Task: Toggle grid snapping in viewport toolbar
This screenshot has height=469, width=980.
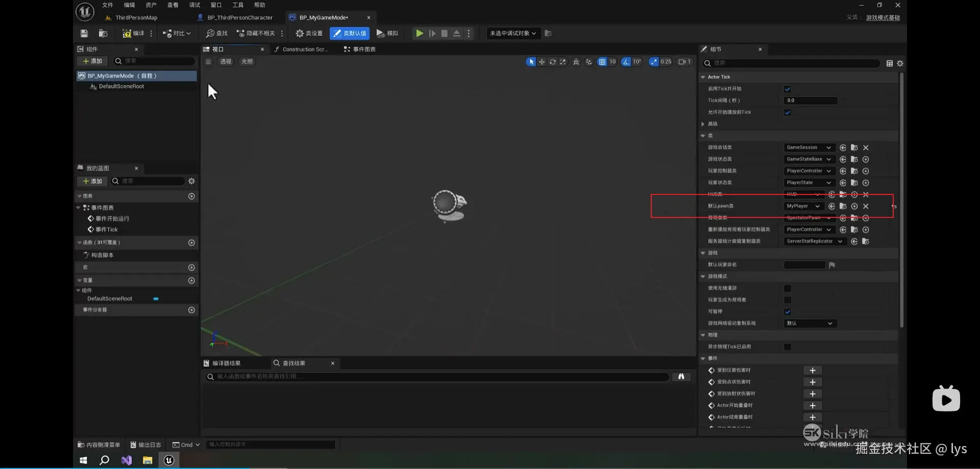Action: coord(602,62)
